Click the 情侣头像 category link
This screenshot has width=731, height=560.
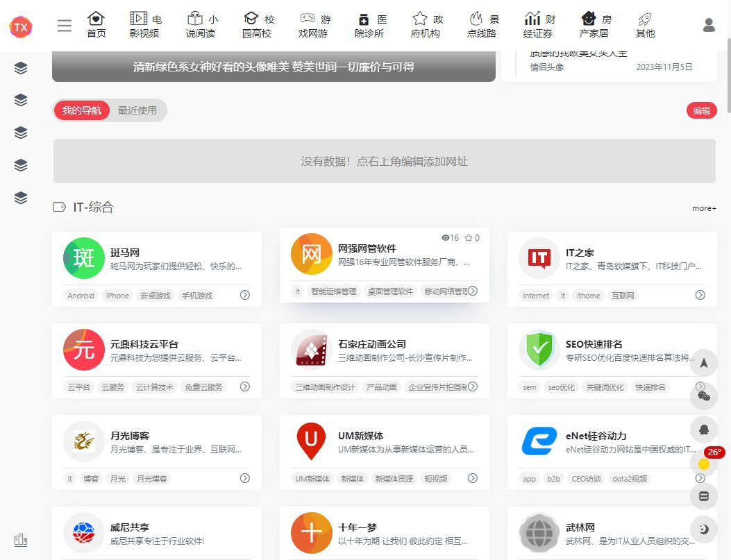tap(546, 67)
